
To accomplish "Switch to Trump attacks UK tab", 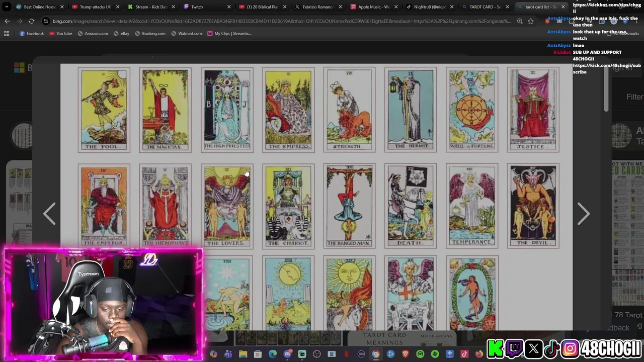I will (x=95, y=7).
